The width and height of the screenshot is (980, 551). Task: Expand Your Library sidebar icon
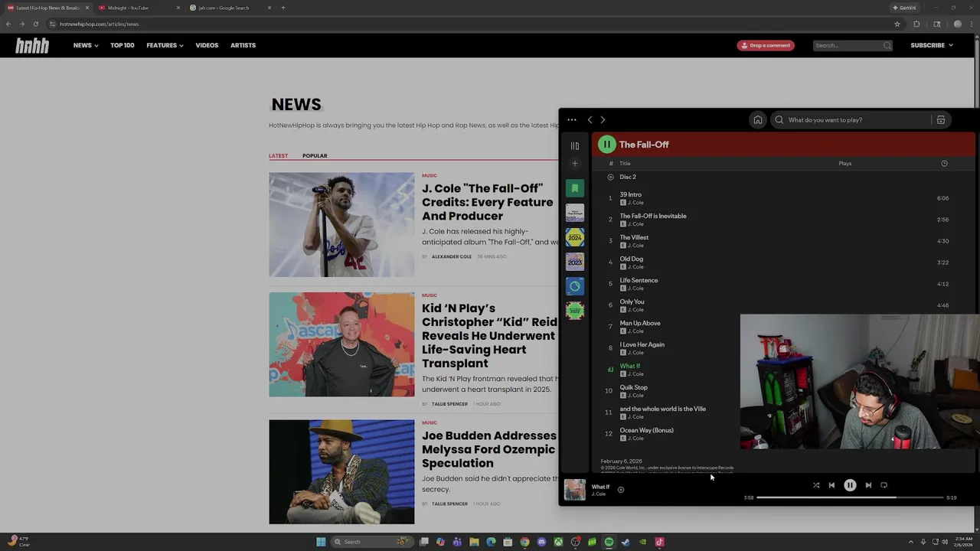click(575, 145)
